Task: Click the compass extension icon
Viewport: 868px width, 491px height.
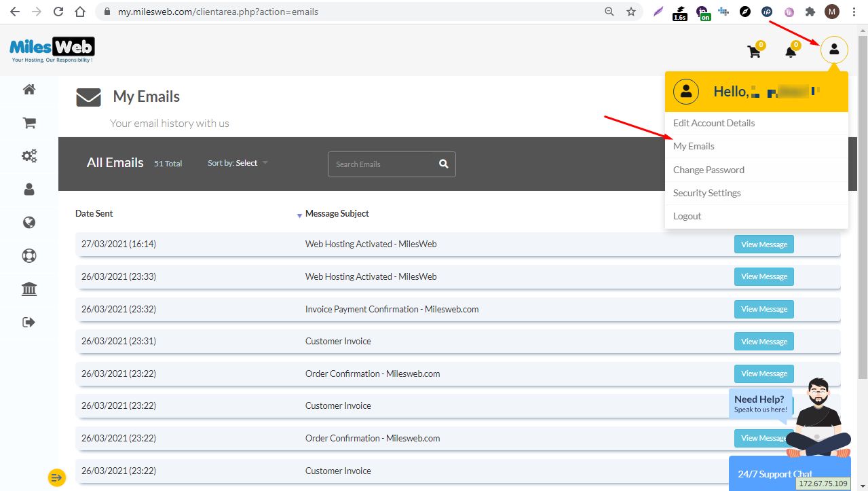Action: (745, 12)
